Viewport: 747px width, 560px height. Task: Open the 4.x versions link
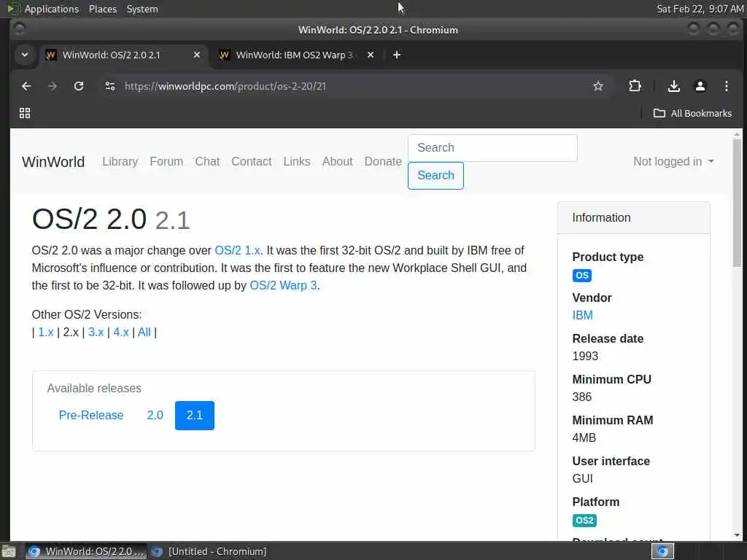pos(121,332)
